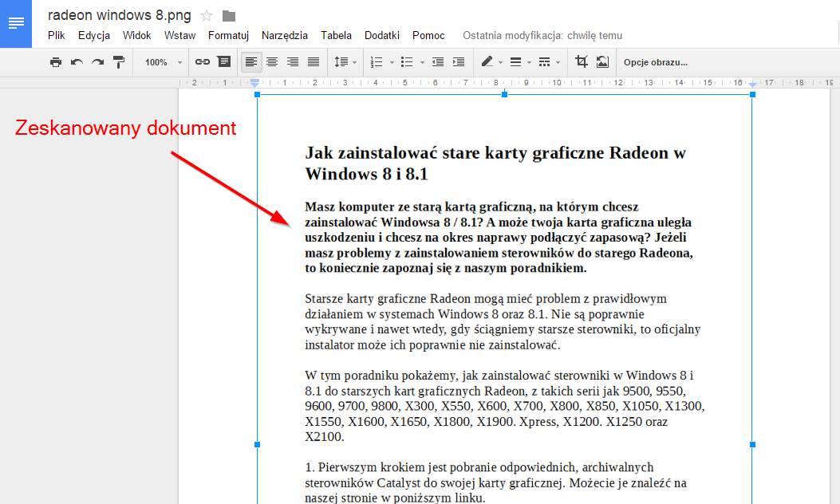Activate the paint format tool
The image size is (840, 504).
(x=118, y=62)
